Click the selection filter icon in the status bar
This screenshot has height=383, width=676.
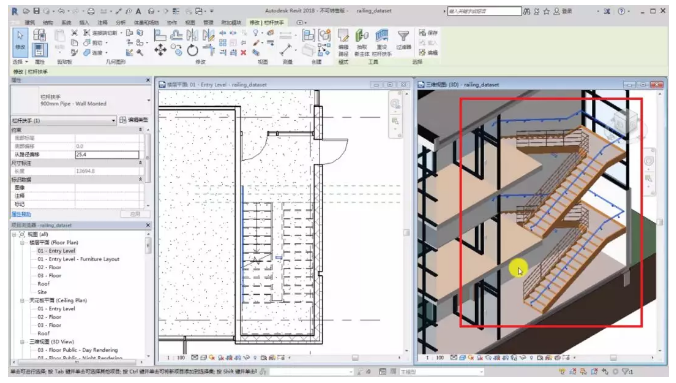[x=625, y=371]
